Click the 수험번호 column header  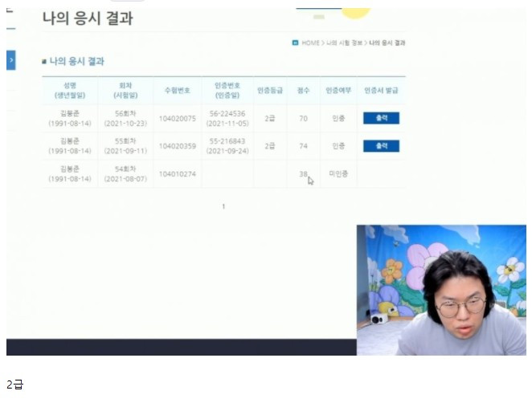pyautogui.click(x=177, y=91)
